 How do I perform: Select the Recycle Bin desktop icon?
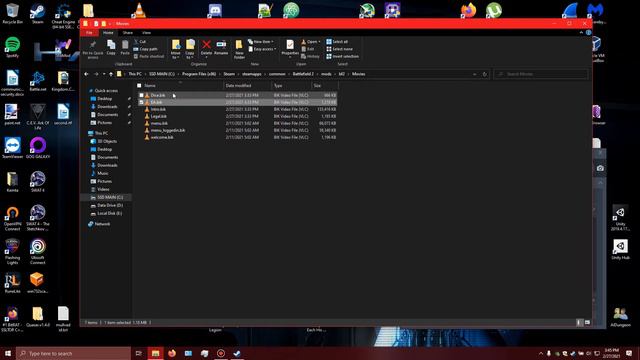click(x=12, y=14)
